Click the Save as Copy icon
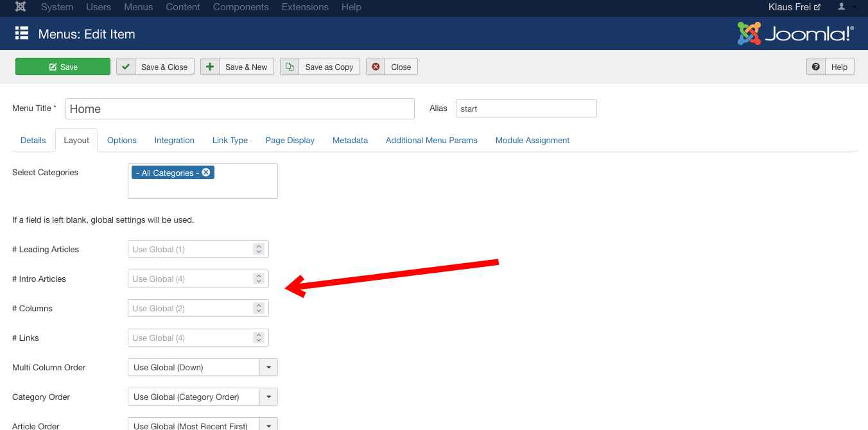Screen dimensions: 868x430 tap(290, 67)
